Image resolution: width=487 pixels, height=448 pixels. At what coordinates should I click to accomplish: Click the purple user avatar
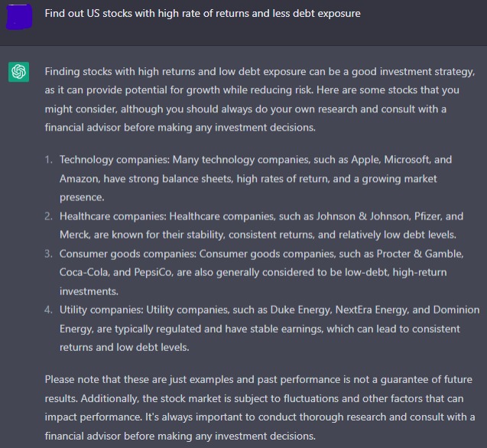pyautogui.click(x=19, y=17)
